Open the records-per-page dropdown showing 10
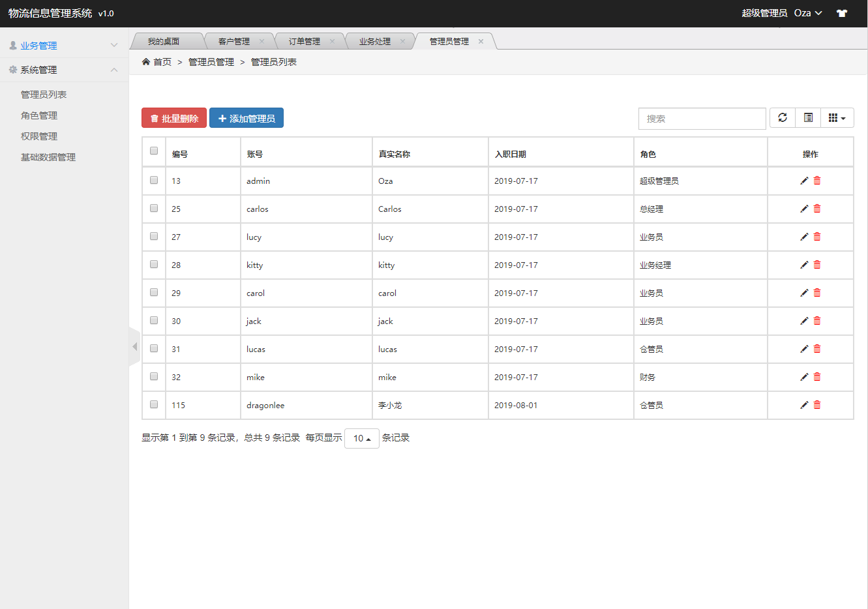868x609 pixels. pos(361,438)
